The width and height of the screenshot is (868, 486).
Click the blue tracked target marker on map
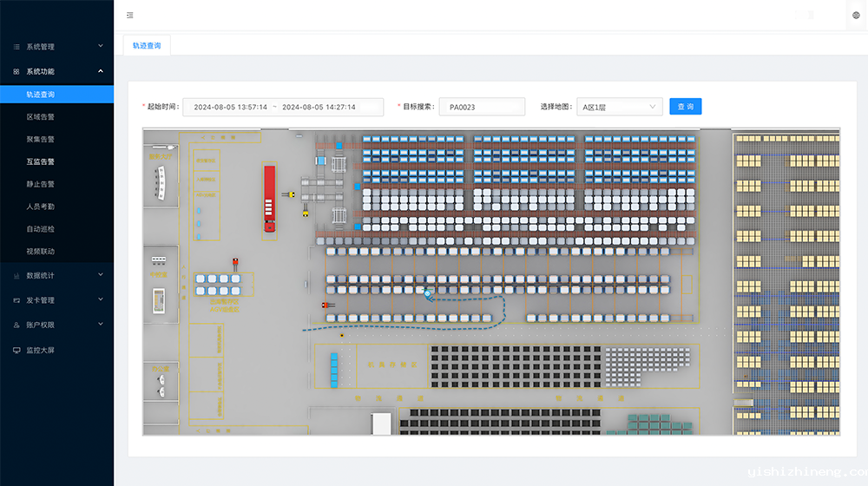[427, 294]
